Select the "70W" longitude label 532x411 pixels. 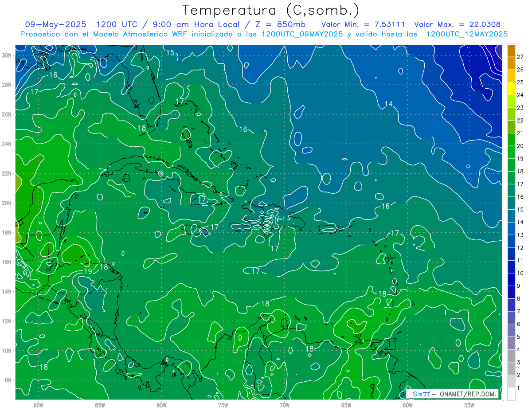[285, 405]
